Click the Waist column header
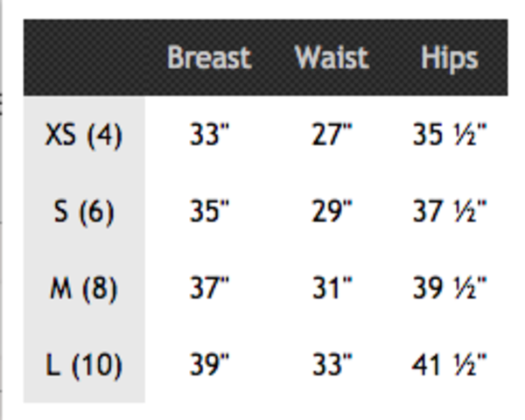 point(332,58)
